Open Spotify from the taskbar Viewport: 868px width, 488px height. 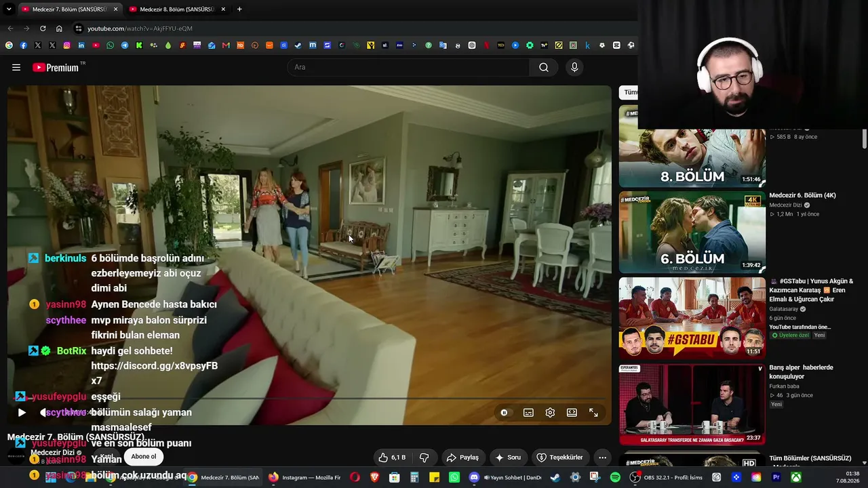click(615, 477)
